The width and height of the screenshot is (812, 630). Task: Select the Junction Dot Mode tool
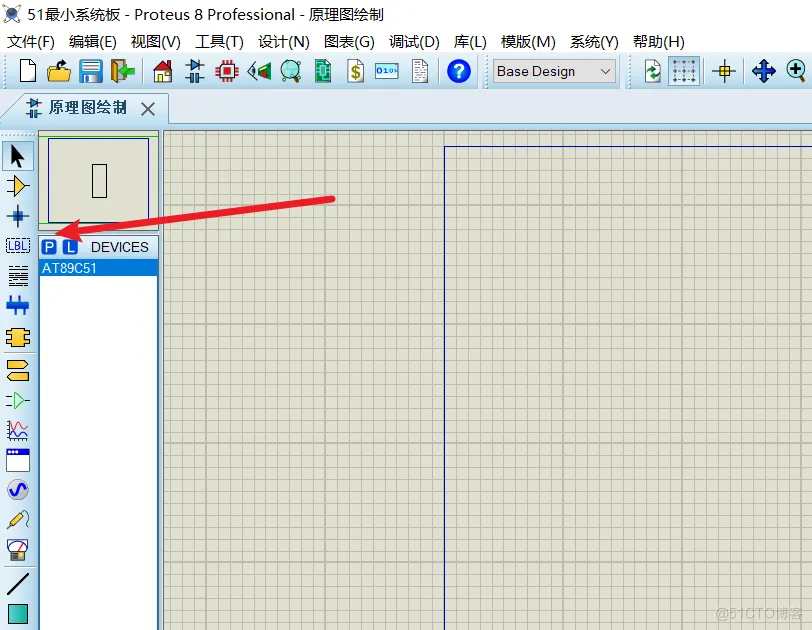coord(18,216)
